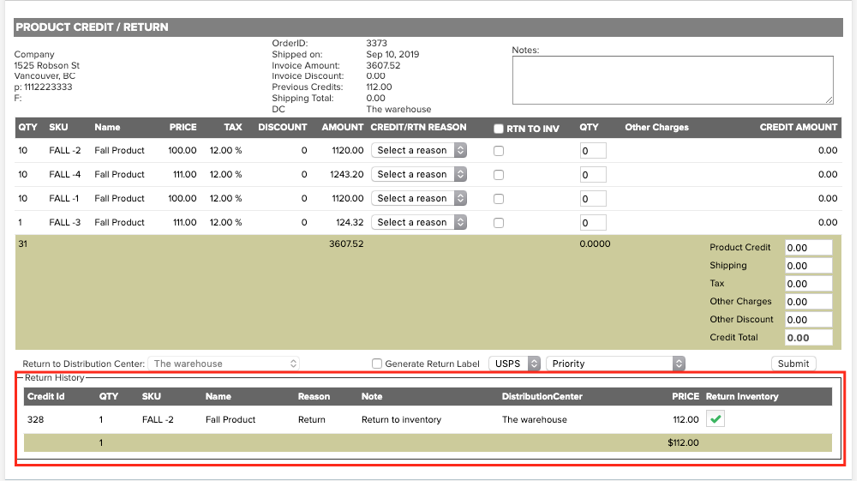Click the phone number 1112223333
868x481 pixels.
pos(48,87)
